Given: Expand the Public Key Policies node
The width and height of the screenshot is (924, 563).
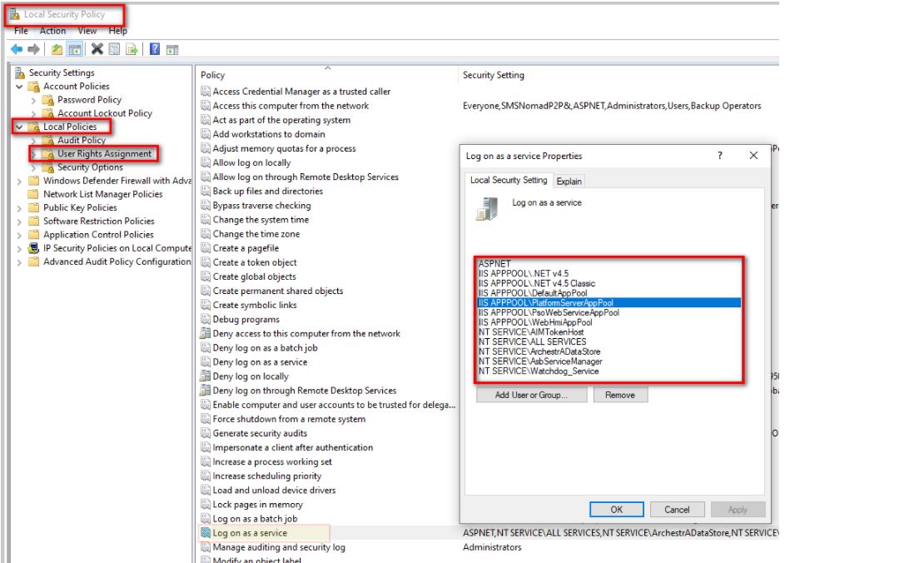Looking at the screenshot, I should point(19,208).
